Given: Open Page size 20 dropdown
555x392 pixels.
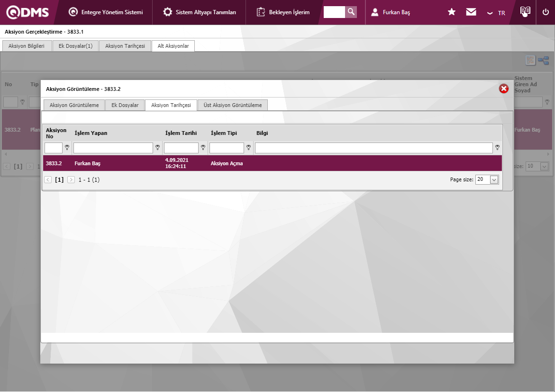Looking at the screenshot, I should point(494,179).
